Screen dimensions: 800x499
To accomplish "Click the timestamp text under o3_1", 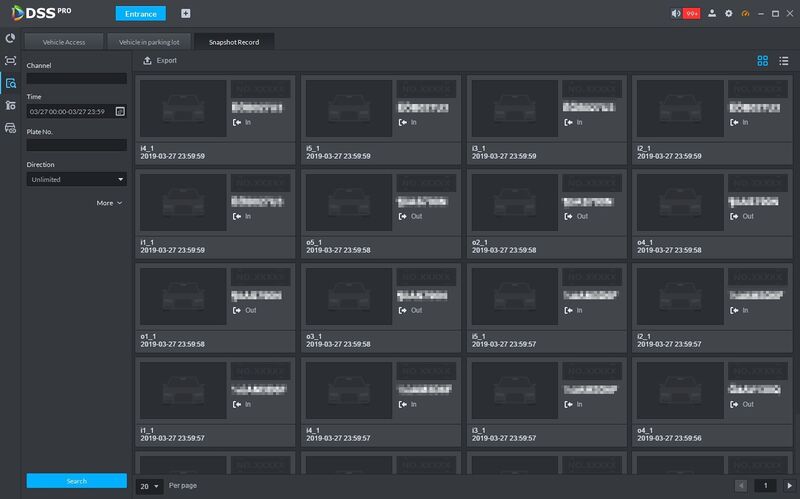I will pyautogui.click(x=338, y=344).
